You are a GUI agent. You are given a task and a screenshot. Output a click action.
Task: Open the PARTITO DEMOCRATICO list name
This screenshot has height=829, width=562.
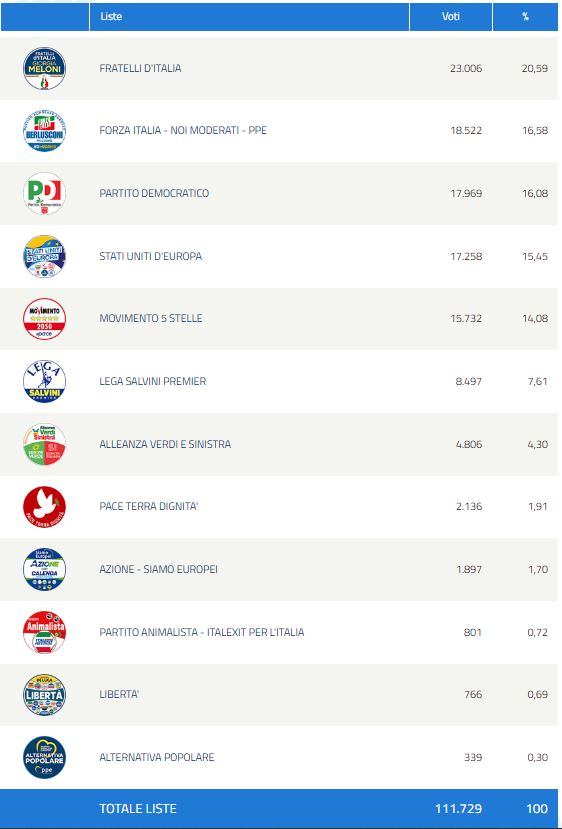tap(154, 194)
